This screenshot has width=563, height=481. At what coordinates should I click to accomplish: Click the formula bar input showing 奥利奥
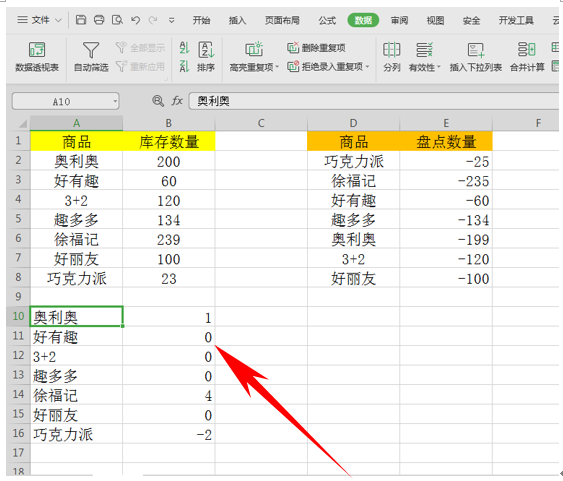[373, 101]
